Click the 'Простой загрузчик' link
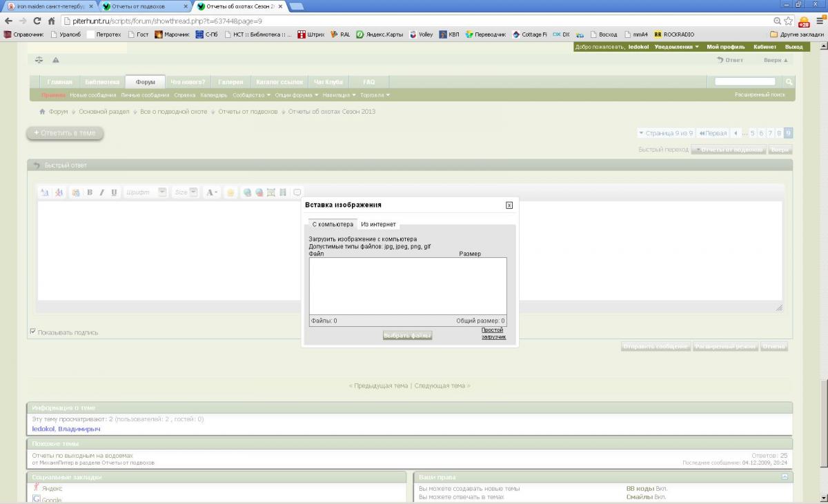Image resolution: width=828 pixels, height=504 pixels. click(493, 334)
